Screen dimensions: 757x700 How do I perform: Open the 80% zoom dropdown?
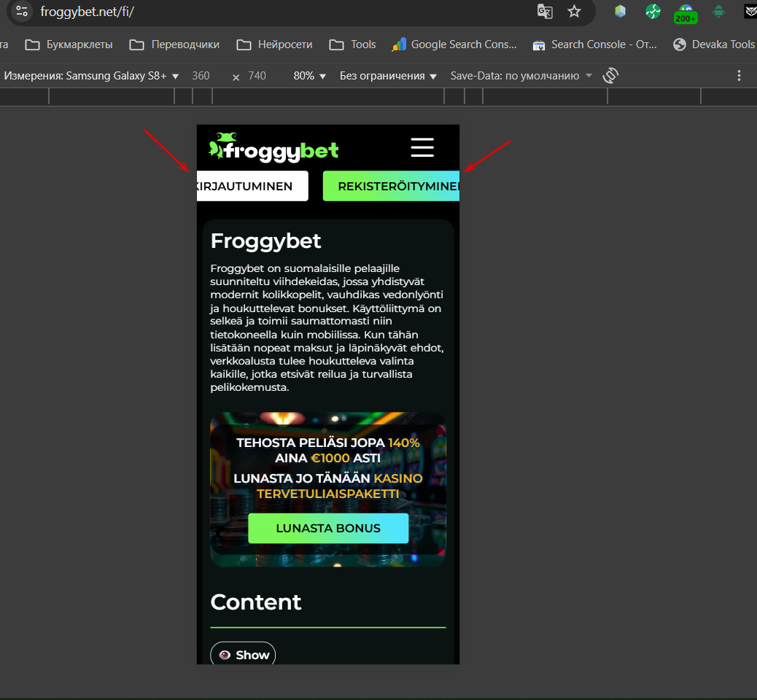[x=309, y=76]
